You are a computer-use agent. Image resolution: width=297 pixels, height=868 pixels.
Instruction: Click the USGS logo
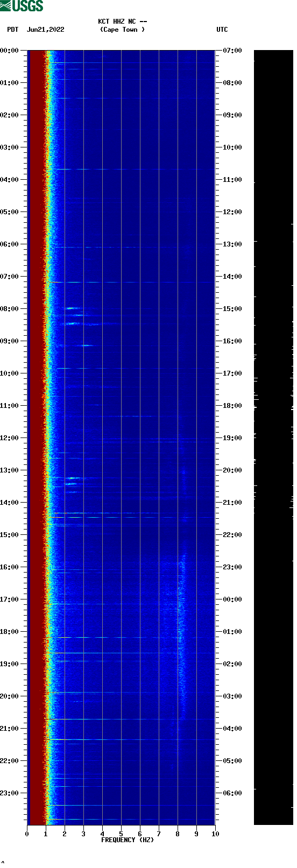pyautogui.click(x=22, y=6)
